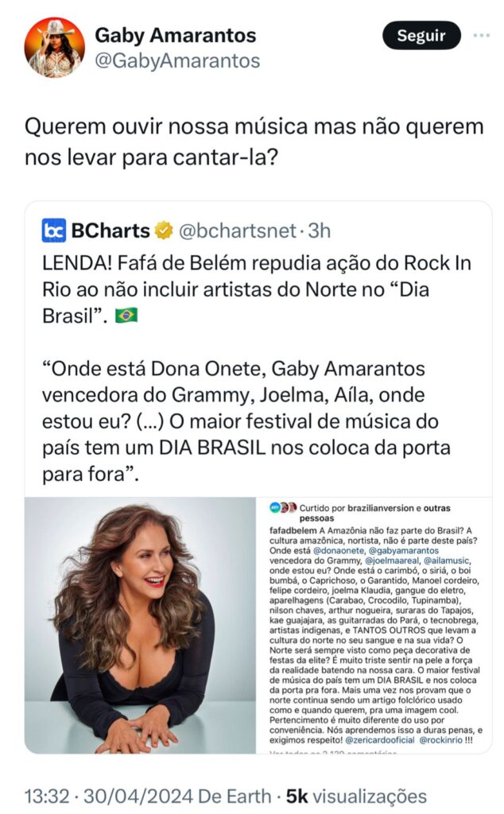Click the gold verified badge beside BCharts
This screenshot has width=504, height=814.
point(165,231)
